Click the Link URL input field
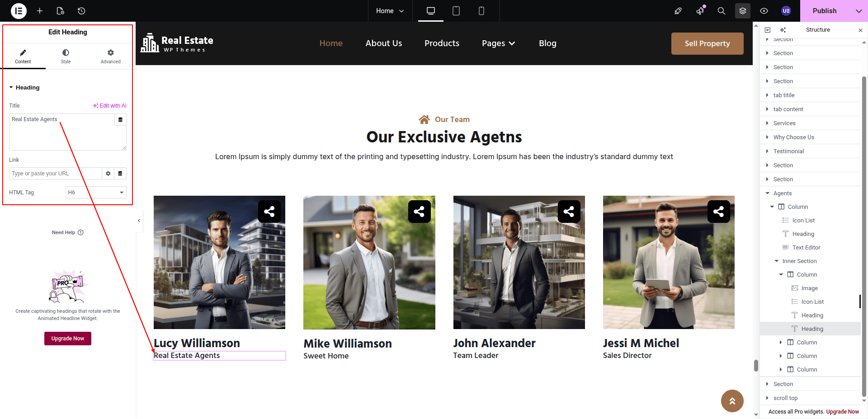868x419 pixels. 55,174
